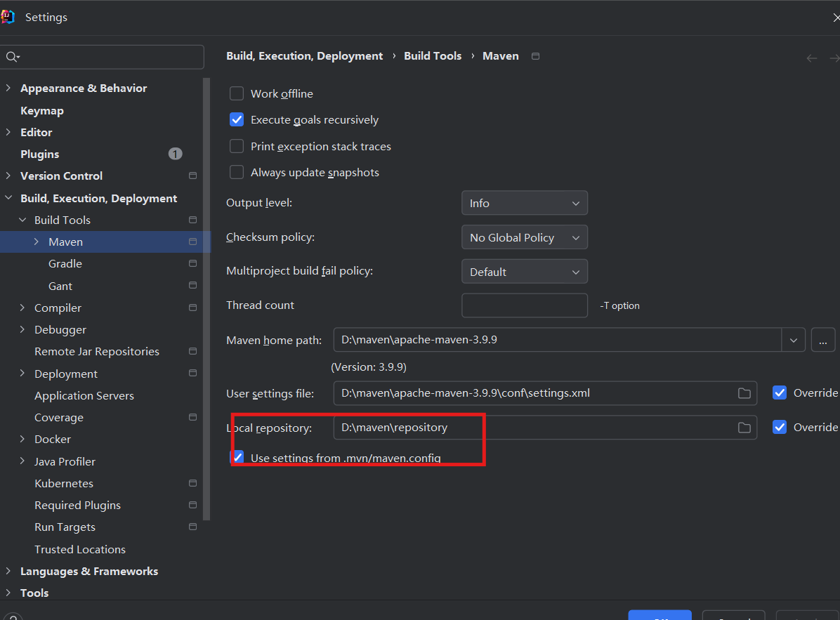Image resolution: width=840 pixels, height=620 pixels.
Task: Click the Thread count input field
Action: (x=525, y=305)
